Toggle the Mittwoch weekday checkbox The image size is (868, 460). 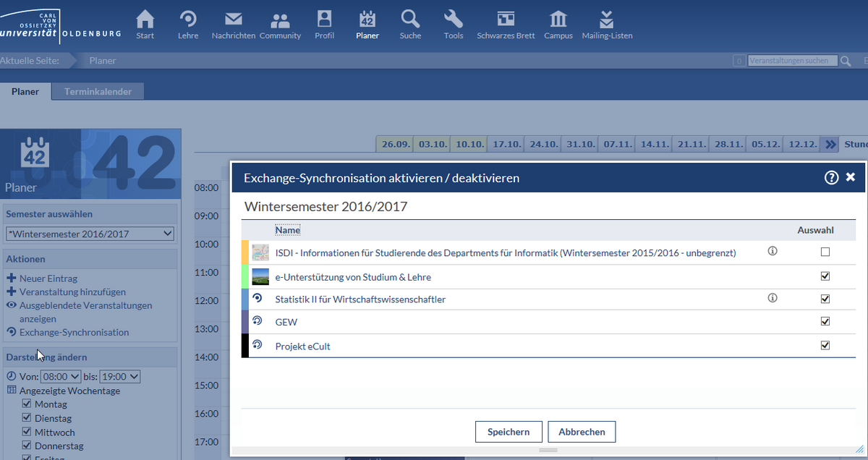[x=27, y=432]
